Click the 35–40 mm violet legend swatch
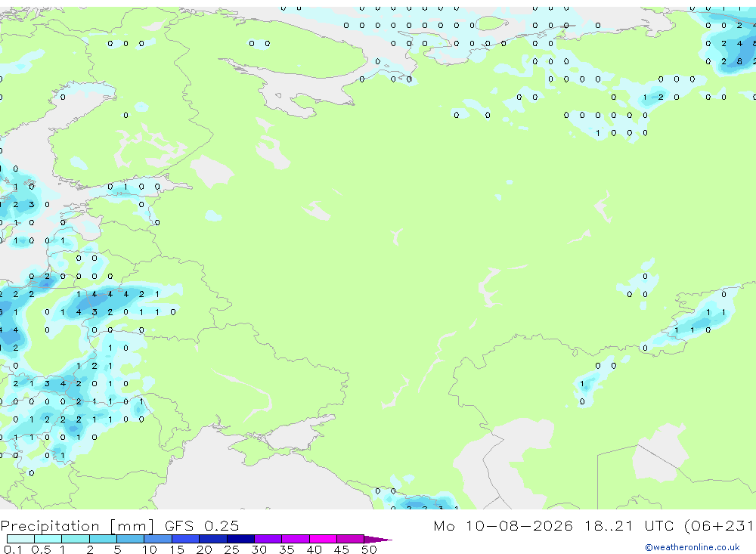Screen dimensions: 756x554 (295, 539)
